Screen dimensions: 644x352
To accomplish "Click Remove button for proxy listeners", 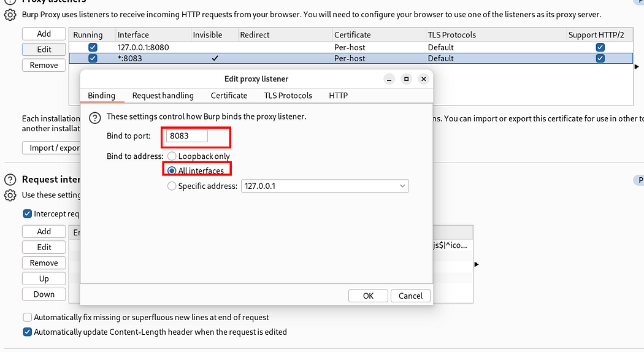I will point(44,65).
